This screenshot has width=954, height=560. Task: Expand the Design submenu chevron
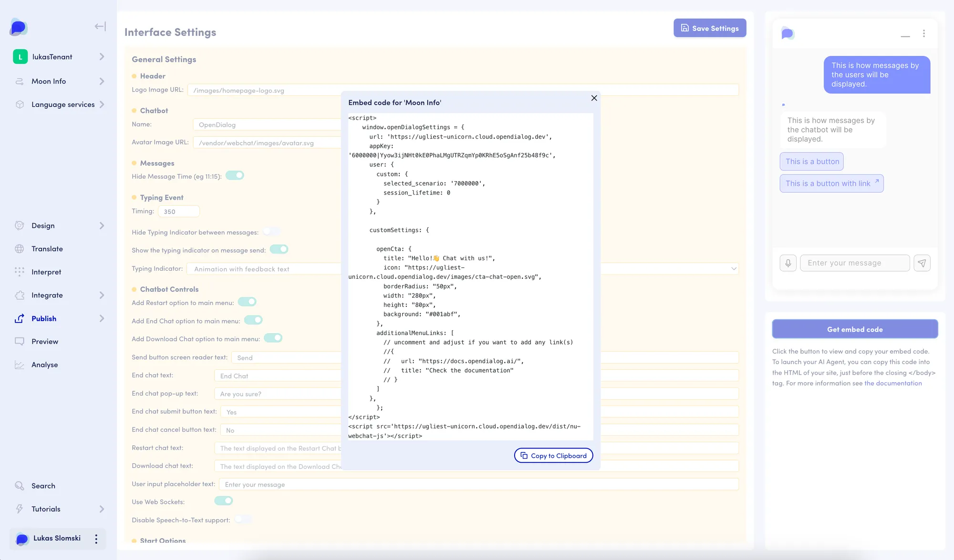click(102, 225)
